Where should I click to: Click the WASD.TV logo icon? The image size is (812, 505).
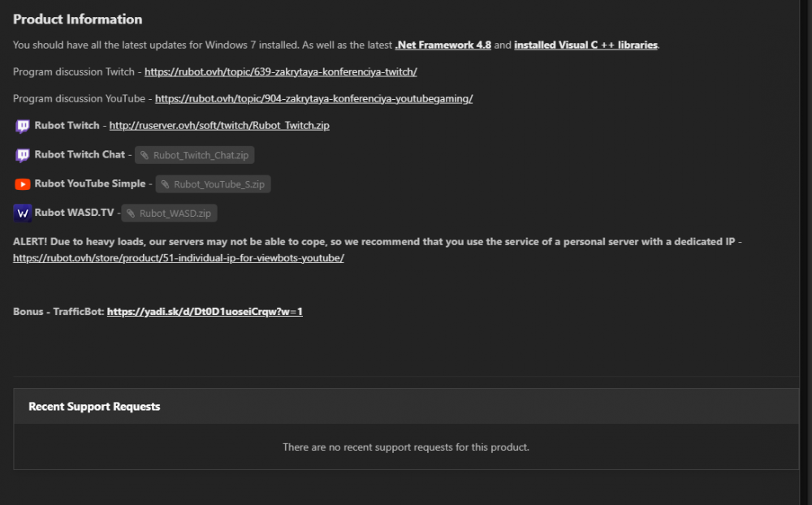click(x=23, y=214)
